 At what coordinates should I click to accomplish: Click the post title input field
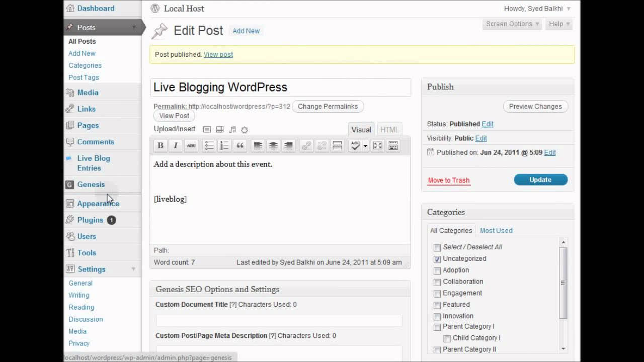coord(280,87)
